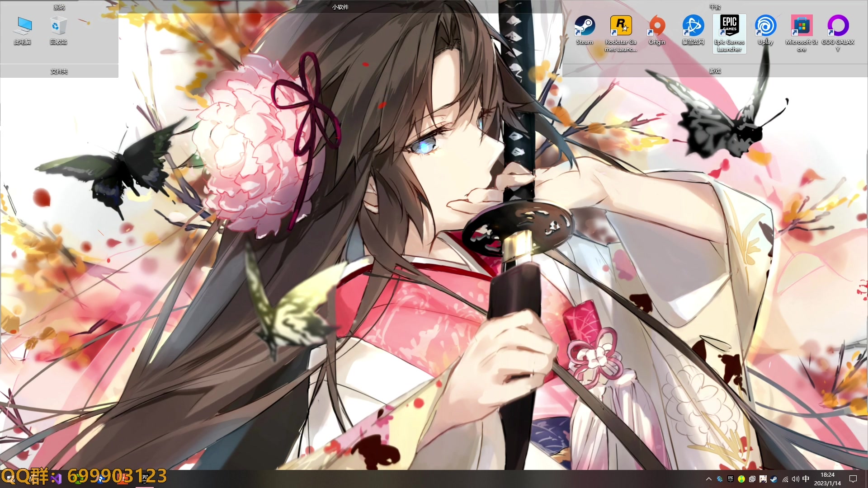Toggle the 中 input method indicator
This screenshot has height=488, width=868.
click(806, 479)
